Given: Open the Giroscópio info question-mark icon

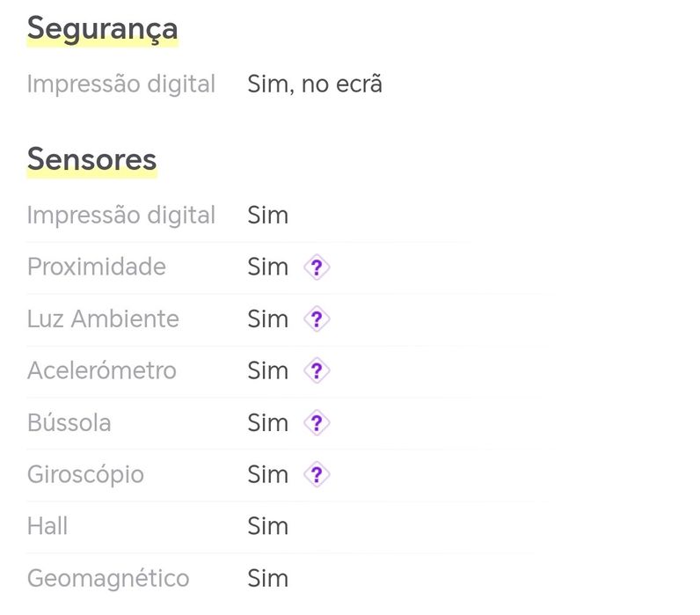Looking at the screenshot, I should (x=317, y=475).
